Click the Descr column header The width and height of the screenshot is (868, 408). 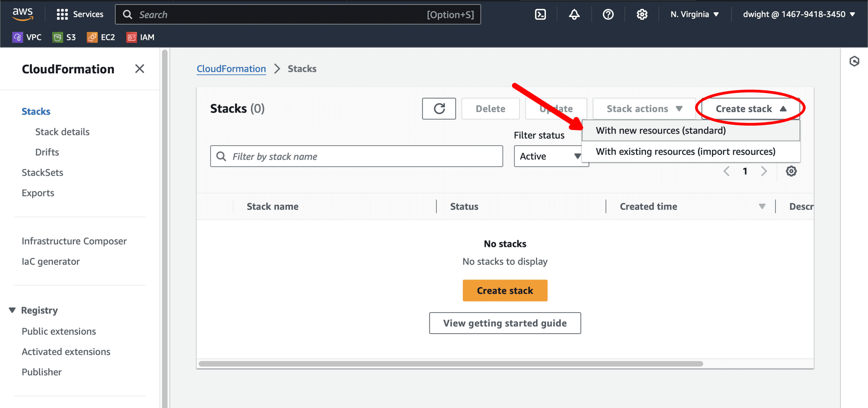(x=801, y=207)
